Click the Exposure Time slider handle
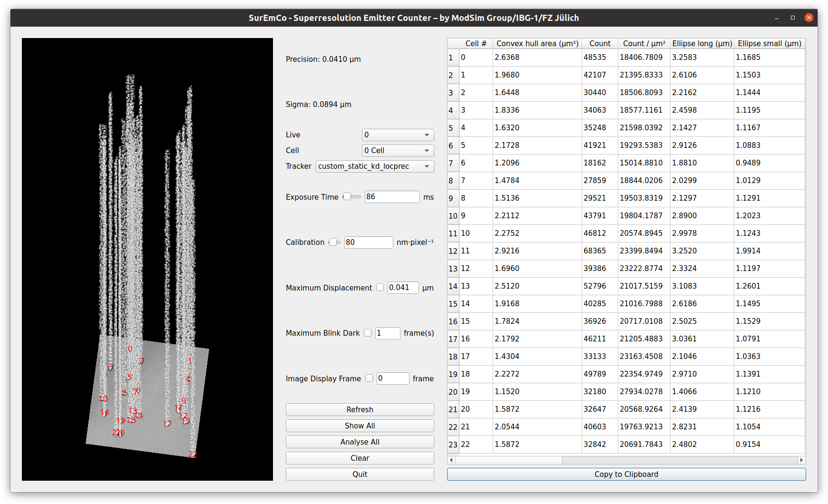The image size is (828, 504). click(x=347, y=197)
